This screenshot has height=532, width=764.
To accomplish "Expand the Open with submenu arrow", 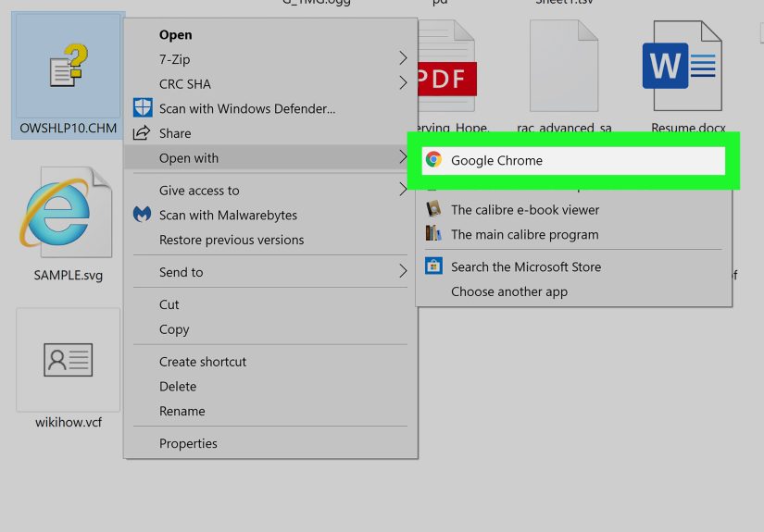I will click(x=403, y=157).
